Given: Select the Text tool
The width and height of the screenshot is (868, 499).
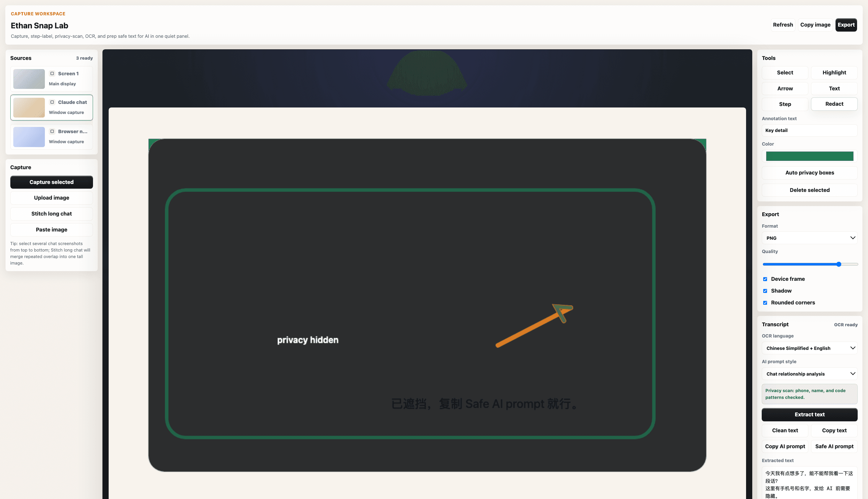Looking at the screenshot, I should (x=834, y=88).
